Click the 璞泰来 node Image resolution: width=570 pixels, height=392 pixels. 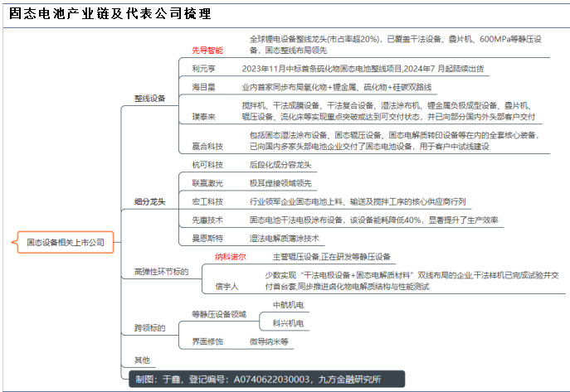pos(203,117)
